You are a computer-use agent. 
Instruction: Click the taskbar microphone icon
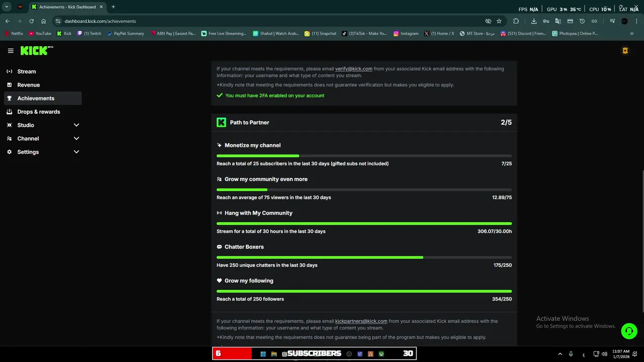pyautogui.click(x=571, y=353)
